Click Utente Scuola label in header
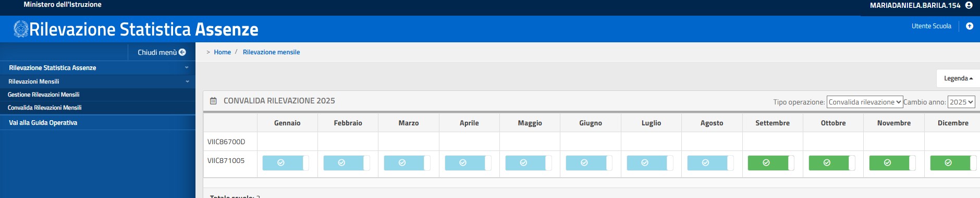The image size is (980, 198). 931,26
